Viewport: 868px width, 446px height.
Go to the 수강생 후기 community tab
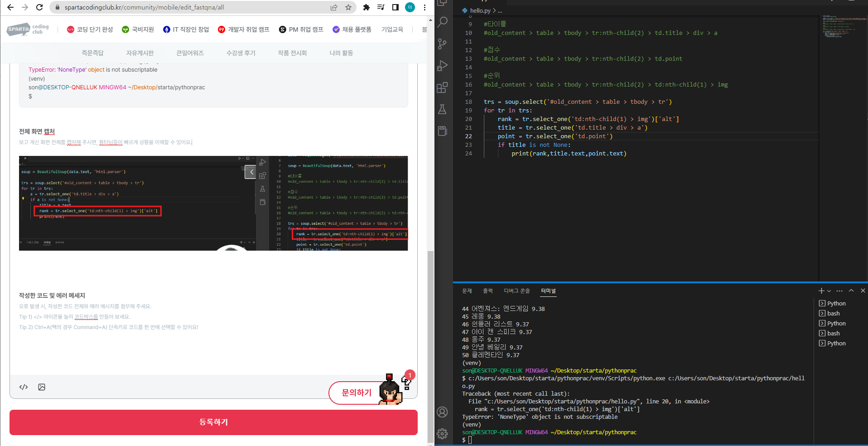[241, 53]
